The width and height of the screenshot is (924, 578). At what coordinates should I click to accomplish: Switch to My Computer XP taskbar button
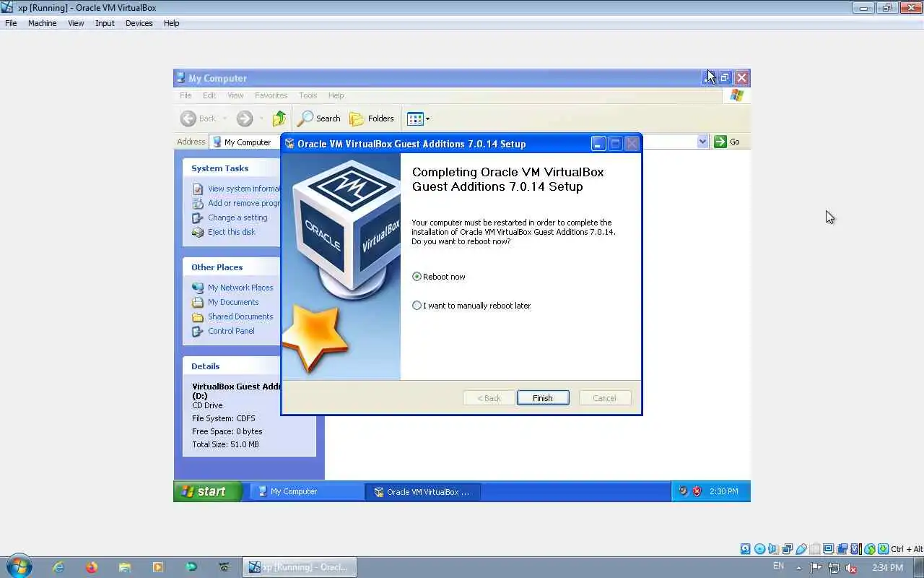coord(307,491)
